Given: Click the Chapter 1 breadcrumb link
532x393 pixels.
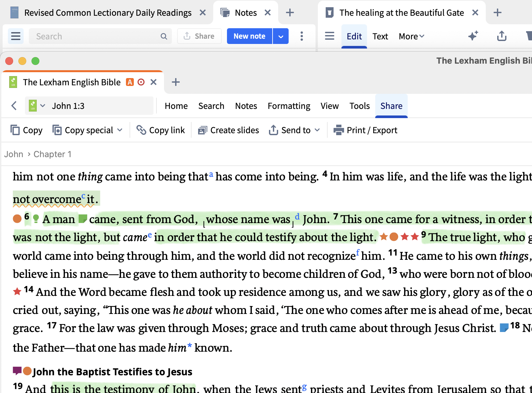Looking at the screenshot, I should pyautogui.click(x=52, y=154).
